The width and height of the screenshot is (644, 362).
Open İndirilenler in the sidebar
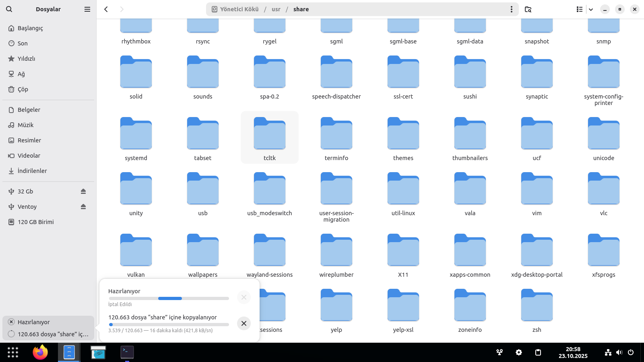click(32, 171)
